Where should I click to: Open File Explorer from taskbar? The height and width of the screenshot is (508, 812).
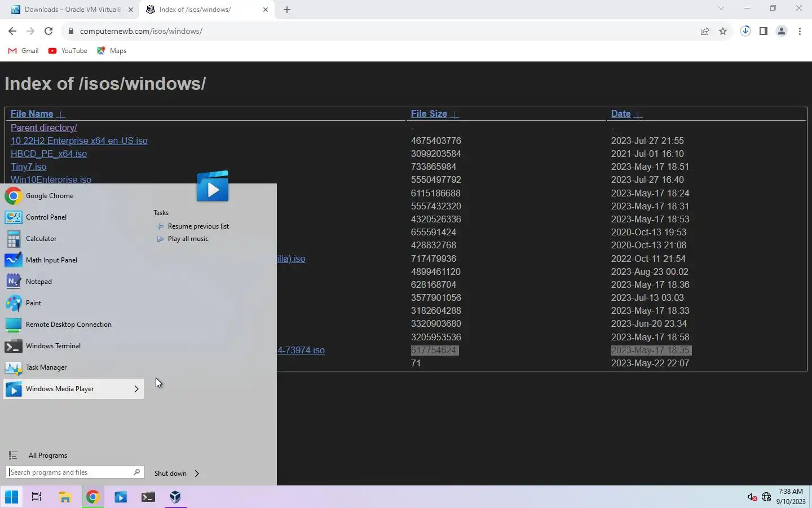tap(65, 497)
